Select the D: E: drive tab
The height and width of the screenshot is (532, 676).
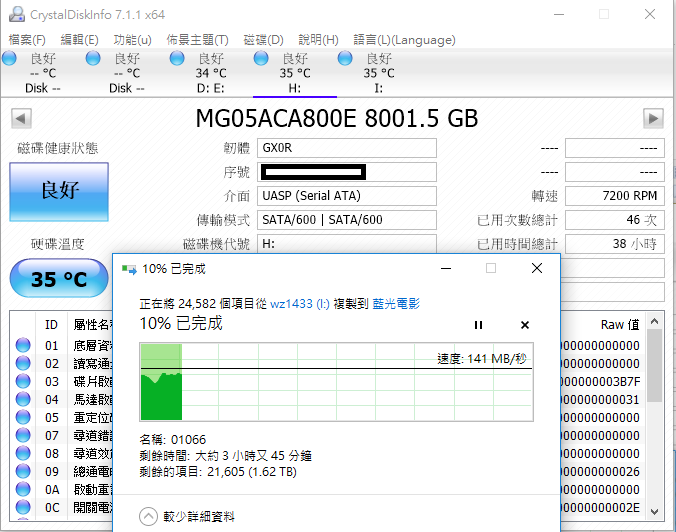tap(210, 73)
